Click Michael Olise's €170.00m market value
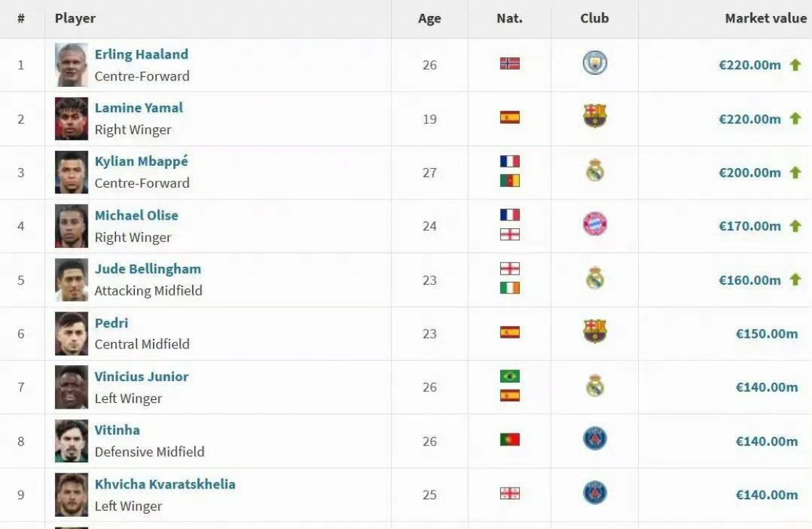 point(750,226)
